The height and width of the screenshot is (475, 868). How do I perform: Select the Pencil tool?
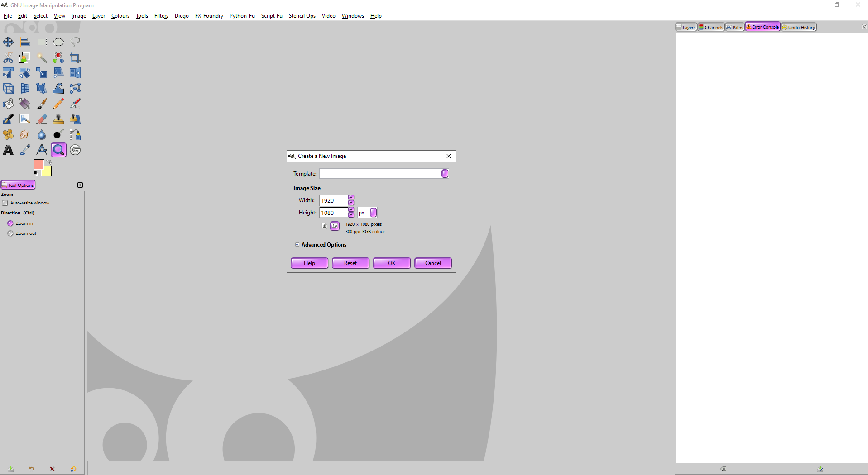point(58,104)
